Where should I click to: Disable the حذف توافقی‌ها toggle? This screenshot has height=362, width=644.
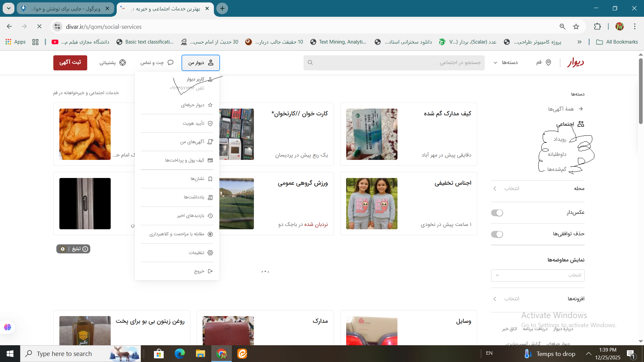(x=497, y=234)
